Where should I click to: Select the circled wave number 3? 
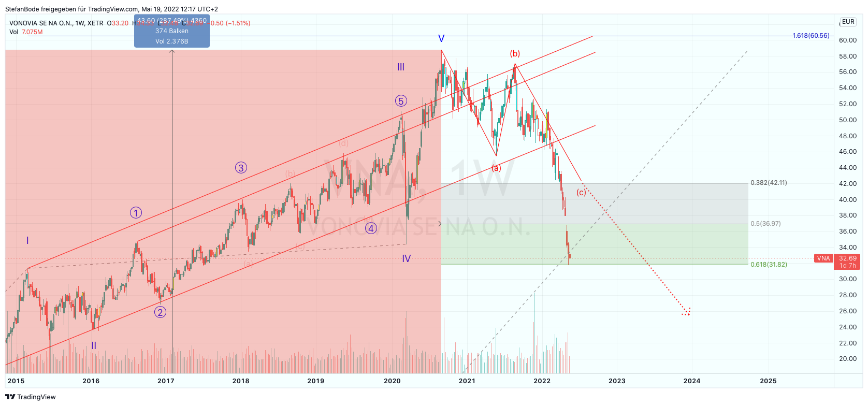(241, 168)
